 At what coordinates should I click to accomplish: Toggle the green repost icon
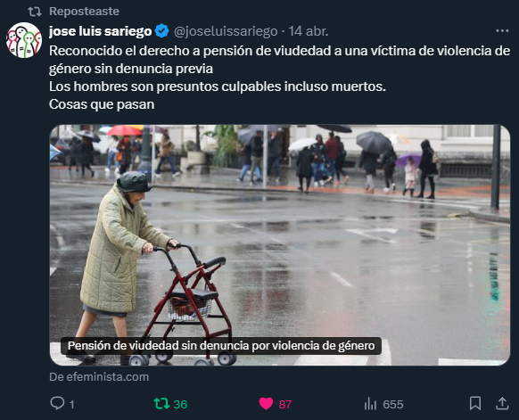pos(161,404)
